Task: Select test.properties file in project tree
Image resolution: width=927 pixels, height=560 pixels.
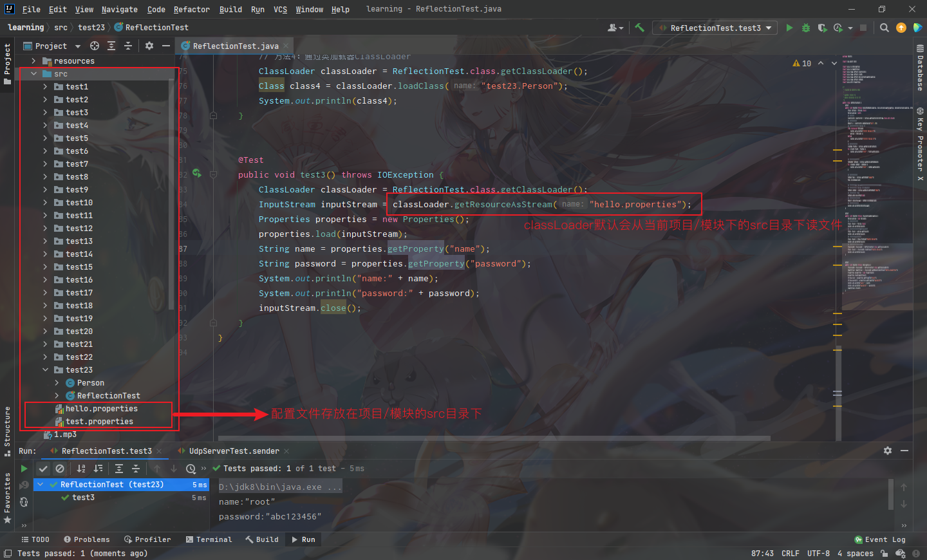Action: tap(99, 422)
